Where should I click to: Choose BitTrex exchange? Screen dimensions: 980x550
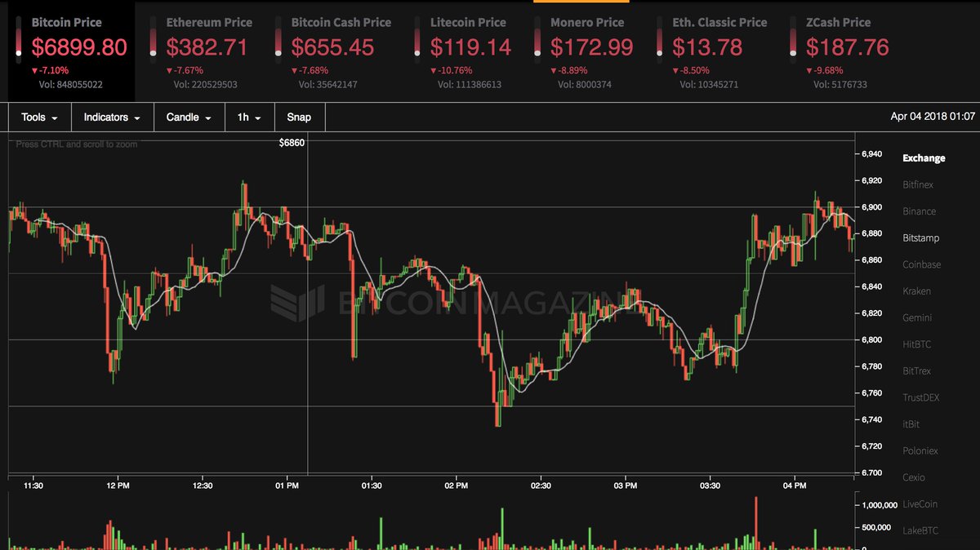(916, 371)
